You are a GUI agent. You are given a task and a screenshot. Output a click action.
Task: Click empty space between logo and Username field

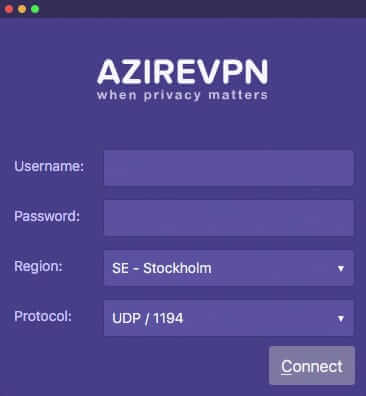(183, 127)
